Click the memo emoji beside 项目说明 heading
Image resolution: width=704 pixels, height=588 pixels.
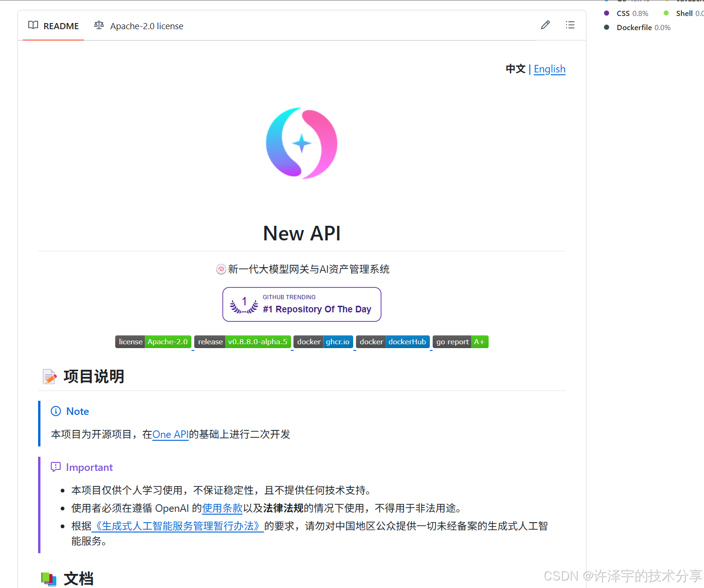(49, 376)
